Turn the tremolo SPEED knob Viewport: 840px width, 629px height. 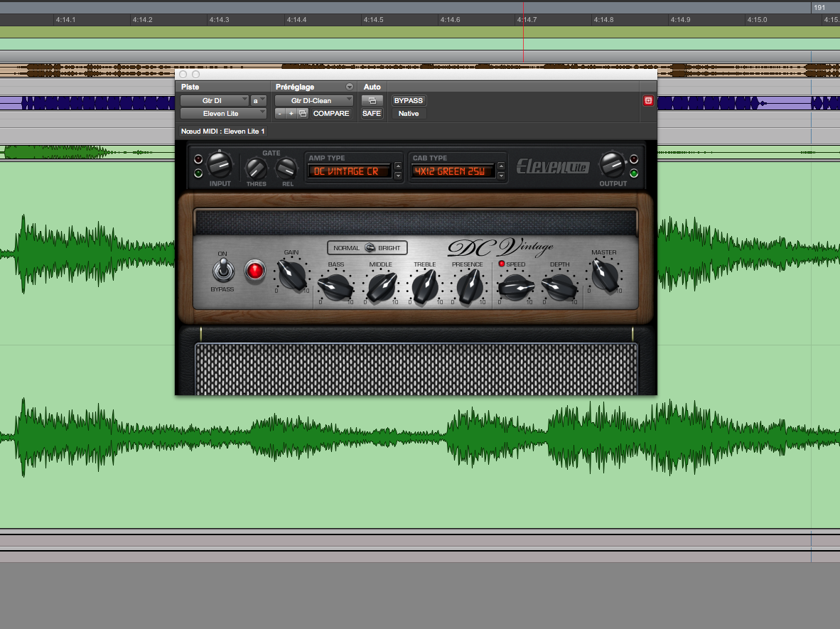pyautogui.click(x=515, y=287)
